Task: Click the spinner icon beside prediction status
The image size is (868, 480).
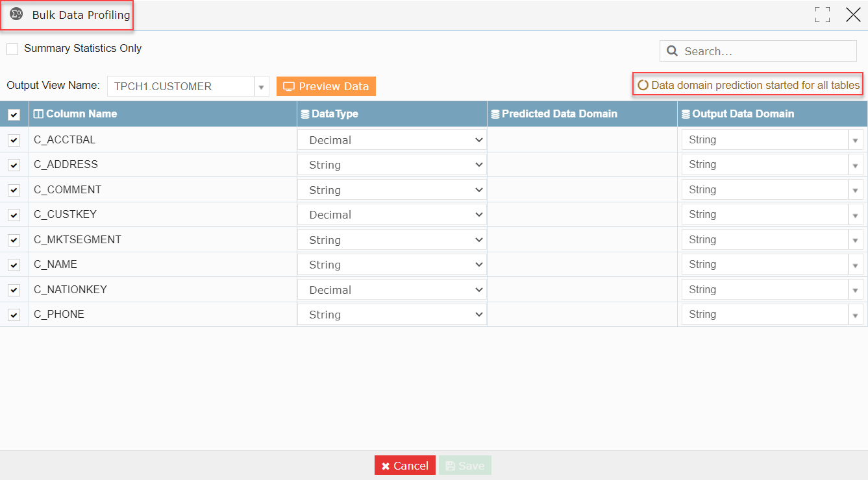Action: tap(643, 85)
